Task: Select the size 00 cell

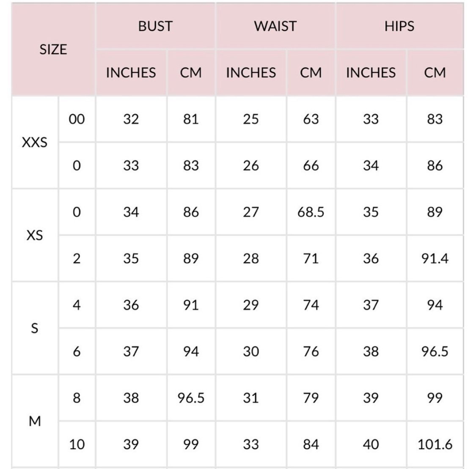Action: point(77,119)
